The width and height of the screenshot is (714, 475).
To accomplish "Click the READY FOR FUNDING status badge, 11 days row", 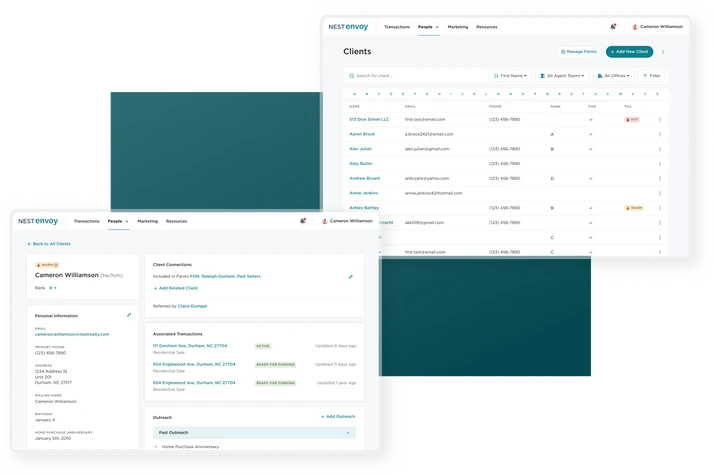I will (275, 365).
